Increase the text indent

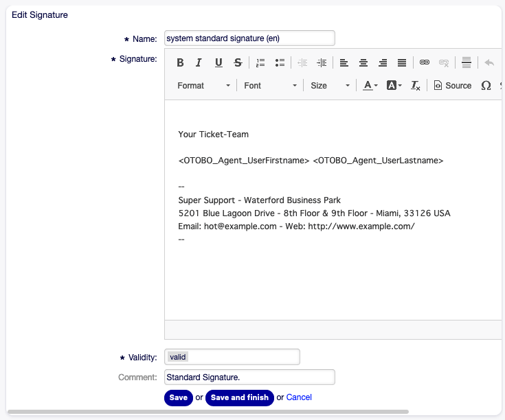pyautogui.click(x=322, y=62)
